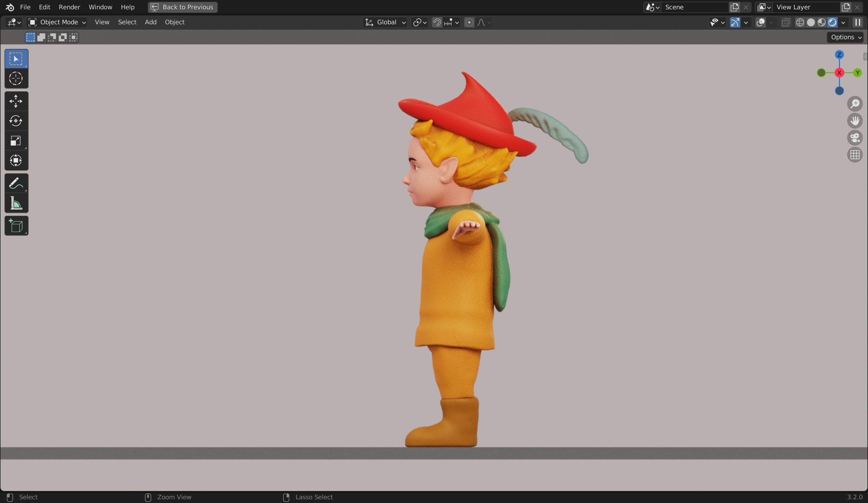Pick the Transform tool
The image size is (868, 503).
pyautogui.click(x=16, y=161)
